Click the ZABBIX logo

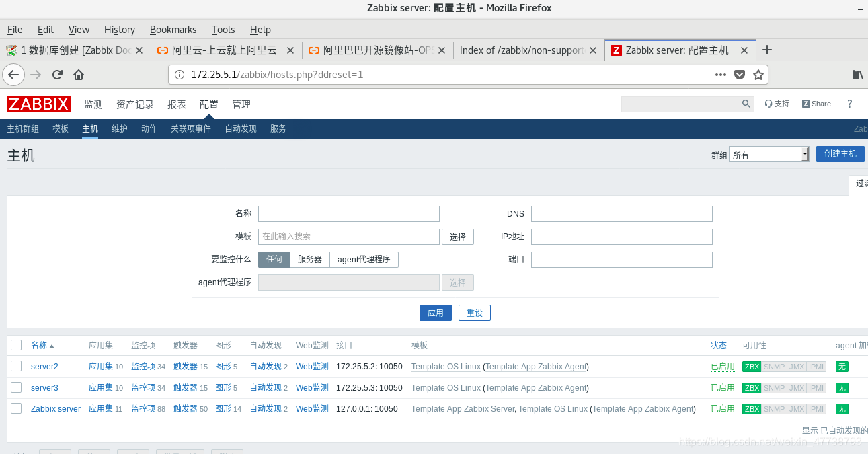coord(38,104)
